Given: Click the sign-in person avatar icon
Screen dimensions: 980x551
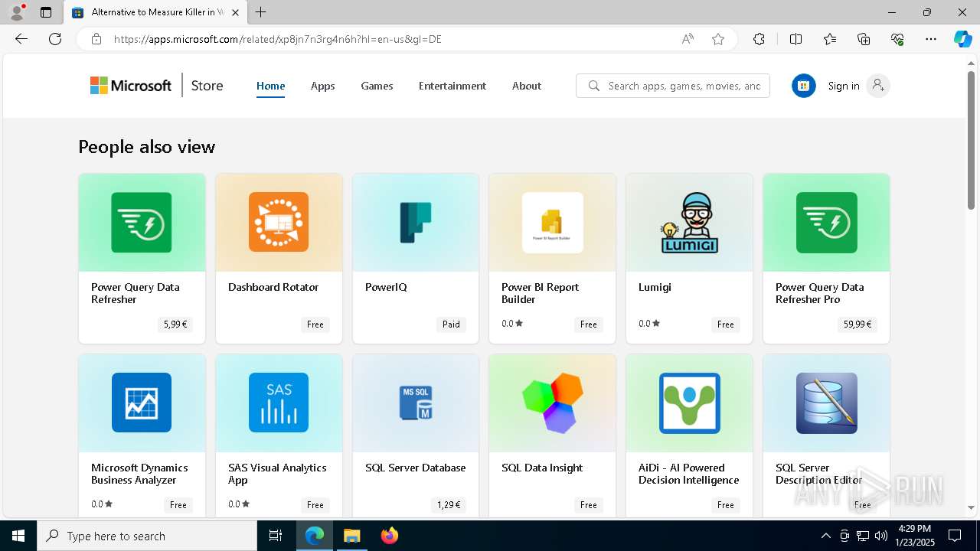Looking at the screenshot, I should 878,86.
